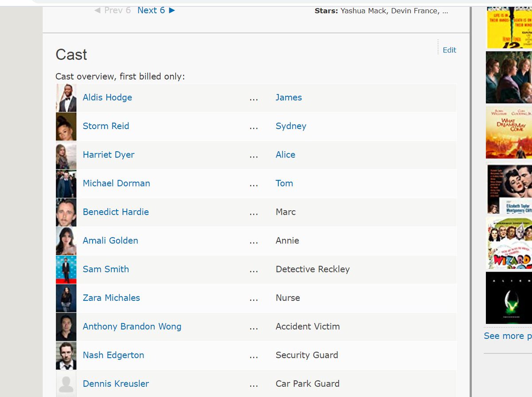Open the Tom character page

point(284,183)
